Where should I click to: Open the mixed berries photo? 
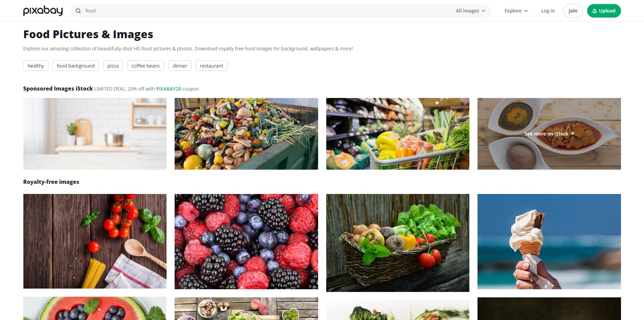(246, 241)
